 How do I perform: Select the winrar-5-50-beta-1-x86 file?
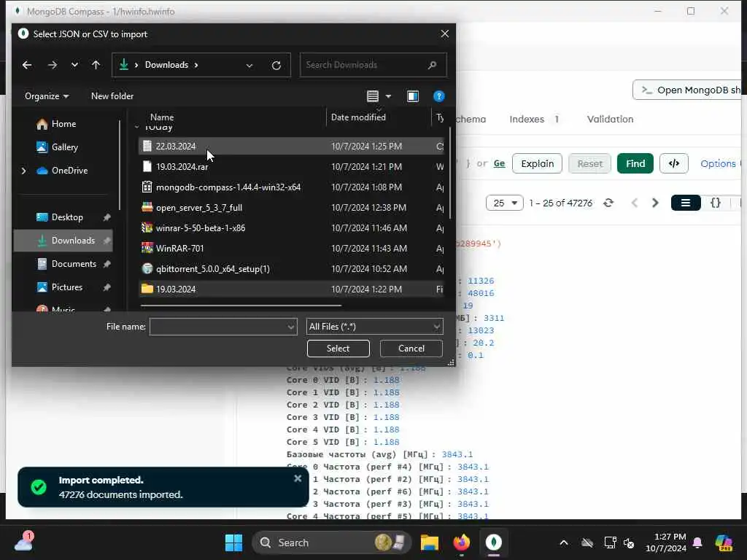point(291,228)
